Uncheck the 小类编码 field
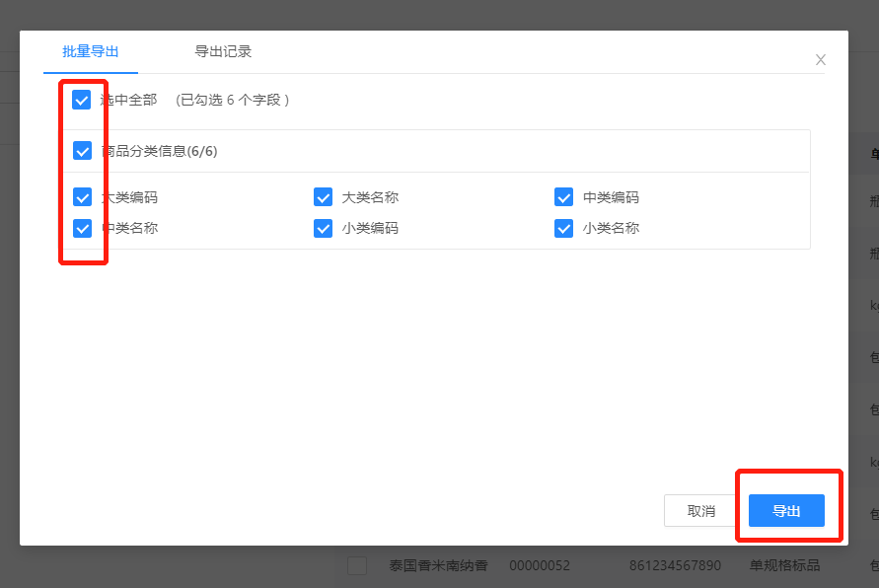This screenshot has height=588, width=879. point(323,228)
